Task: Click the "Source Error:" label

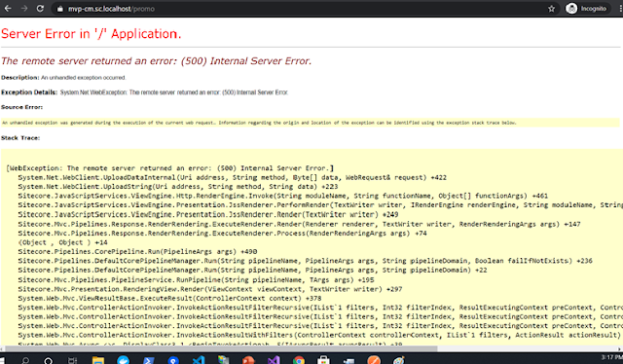Action: tap(21, 107)
